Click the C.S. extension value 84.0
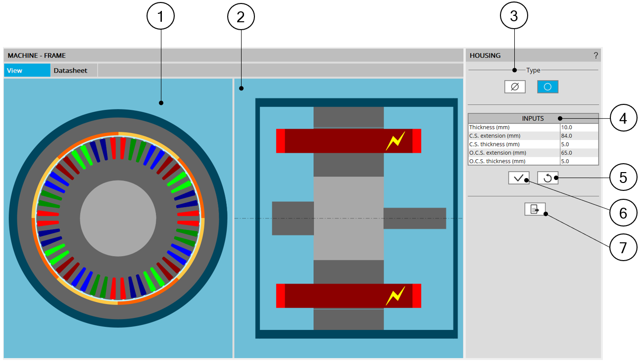Image resolution: width=644 pixels, height=363 pixels. pyautogui.click(x=579, y=136)
